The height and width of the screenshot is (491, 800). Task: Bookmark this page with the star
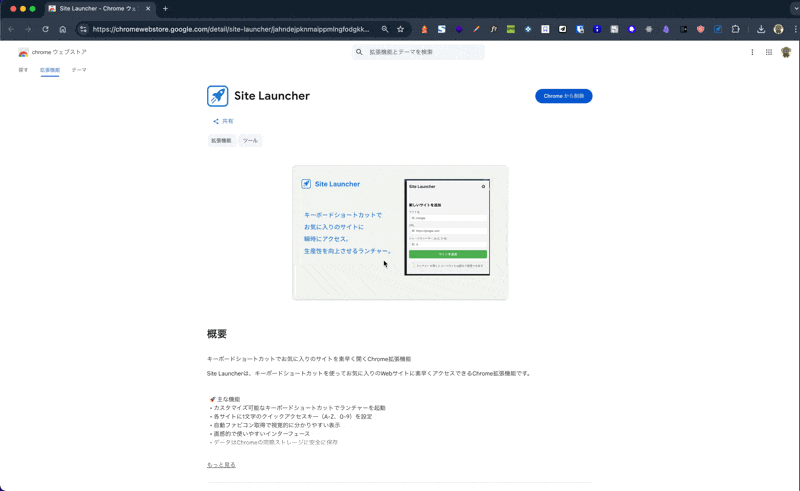[x=401, y=29]
